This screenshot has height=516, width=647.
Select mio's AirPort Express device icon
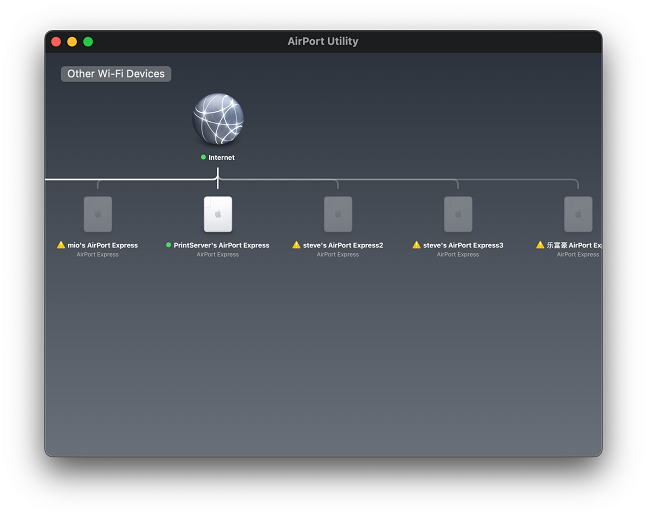pyautogui.click(x=98, y=214)
